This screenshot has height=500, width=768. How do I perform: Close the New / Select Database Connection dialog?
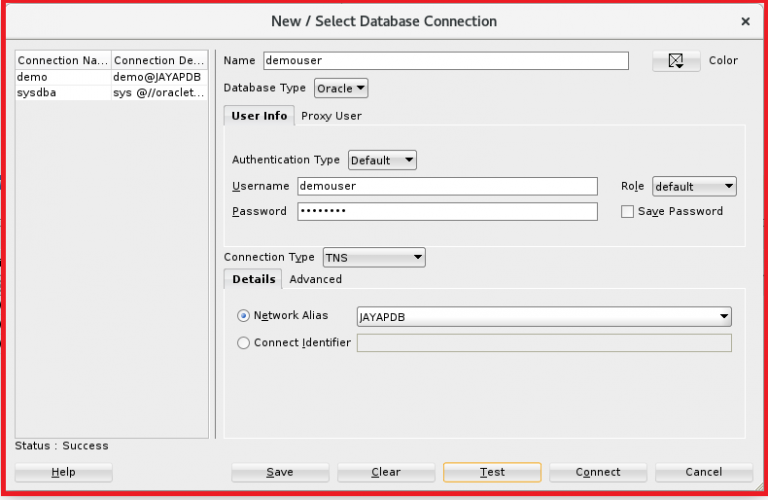point(745,22)
